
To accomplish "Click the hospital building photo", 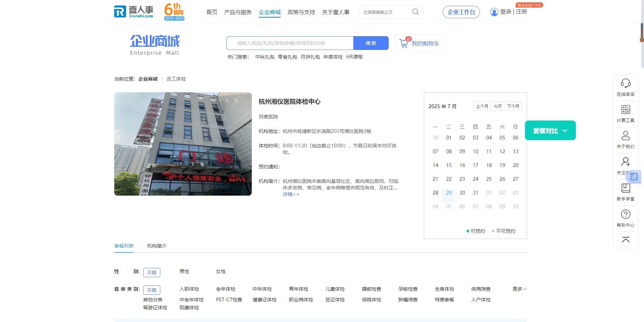I will click(183, 144).
